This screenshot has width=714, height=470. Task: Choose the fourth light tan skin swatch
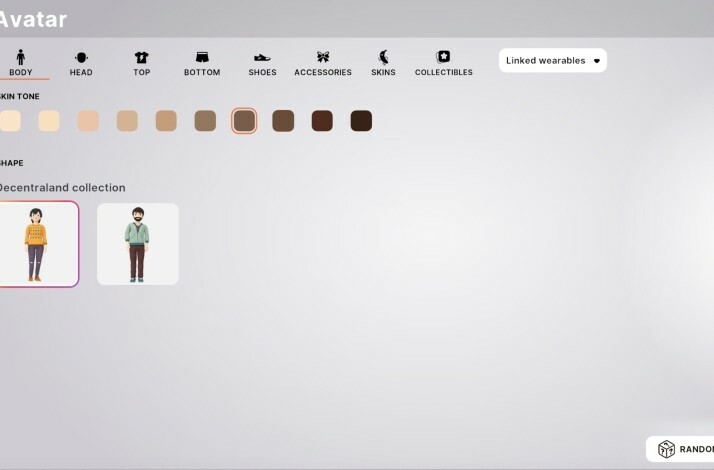tap(127, 121)
